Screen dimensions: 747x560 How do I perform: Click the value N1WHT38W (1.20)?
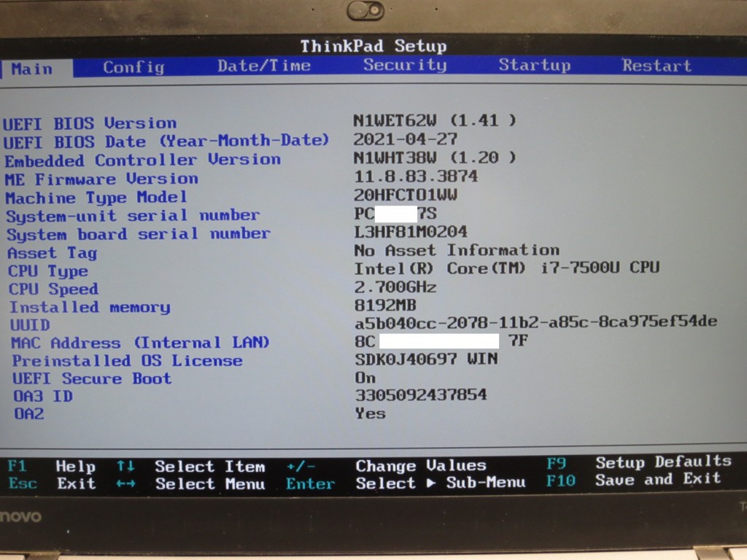coord(435,157)
